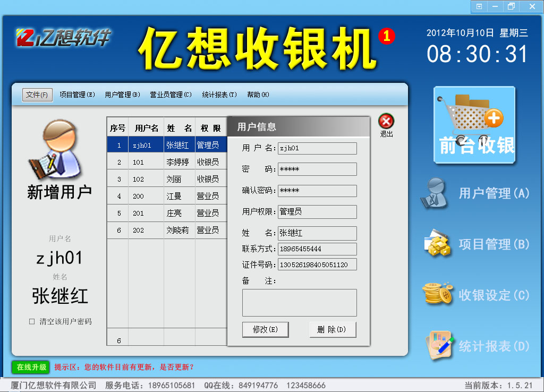Click the 服务电话 18965105681 text
Viewport: 544px width, 392px height.
(x=150, y=386)
